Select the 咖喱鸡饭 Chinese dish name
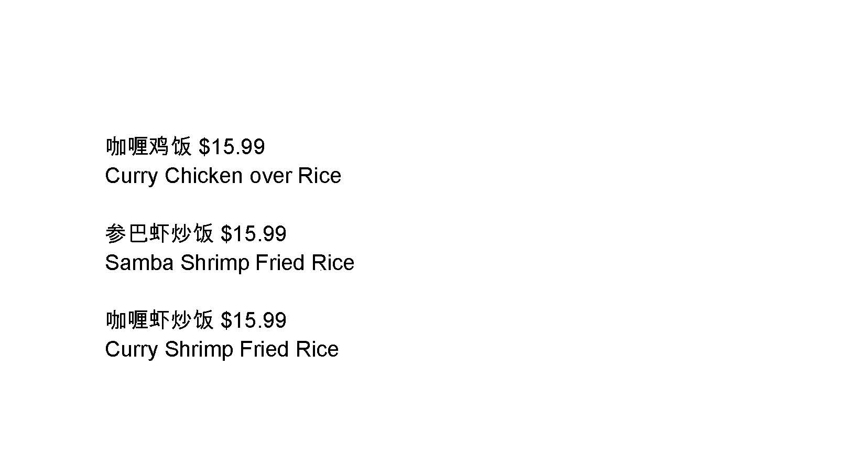Image resolution: width=868 pixels, height=451 pixels. 149,147
